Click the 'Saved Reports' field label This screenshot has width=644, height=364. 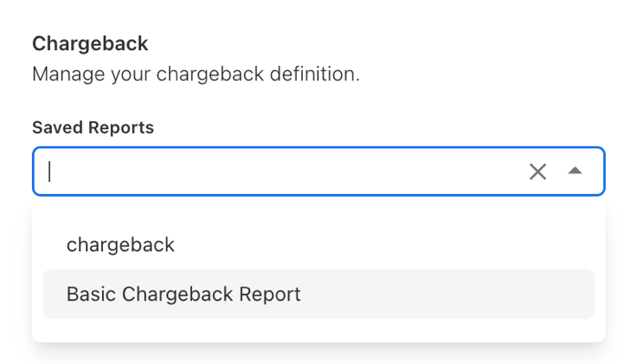point(93,128)
